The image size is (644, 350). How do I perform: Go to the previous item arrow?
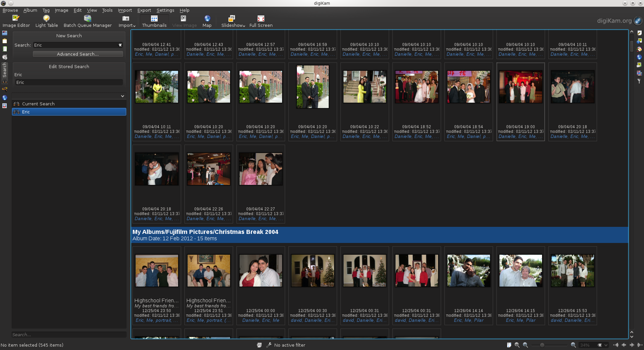pos(624,345)
